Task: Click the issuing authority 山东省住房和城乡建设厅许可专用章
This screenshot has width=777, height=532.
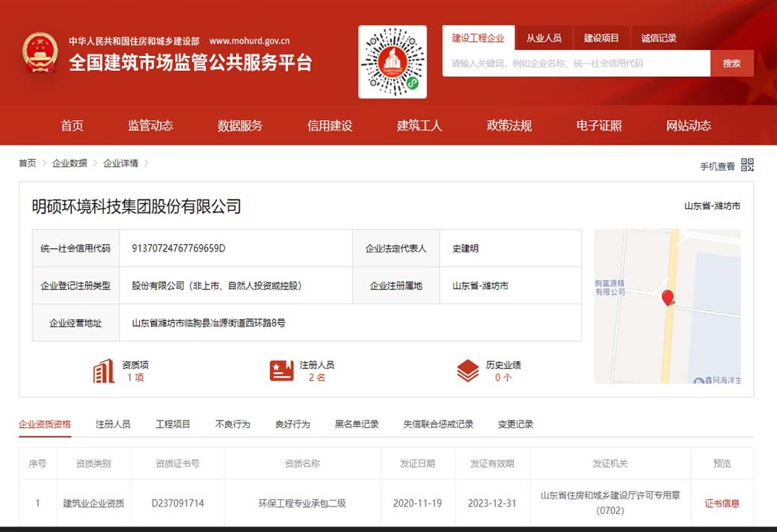Action: 610,495
